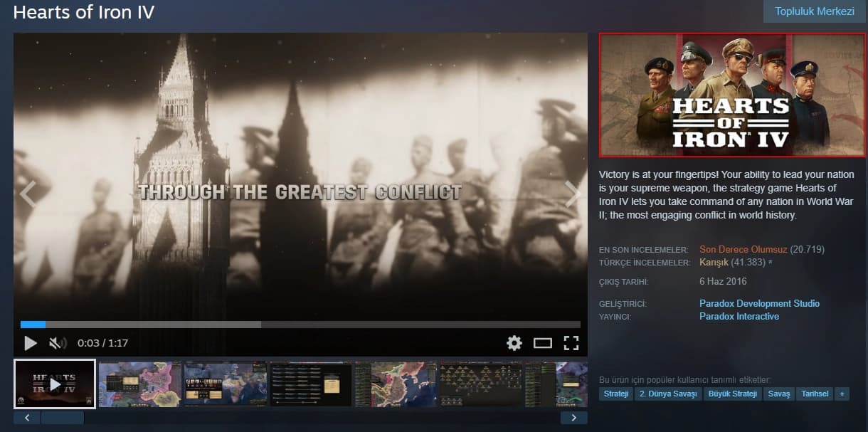This screenshot has height=432, width=868.
Task: Open Paradox Interactive publisher link
Action: pyautogui.click(x=739, y=316)
